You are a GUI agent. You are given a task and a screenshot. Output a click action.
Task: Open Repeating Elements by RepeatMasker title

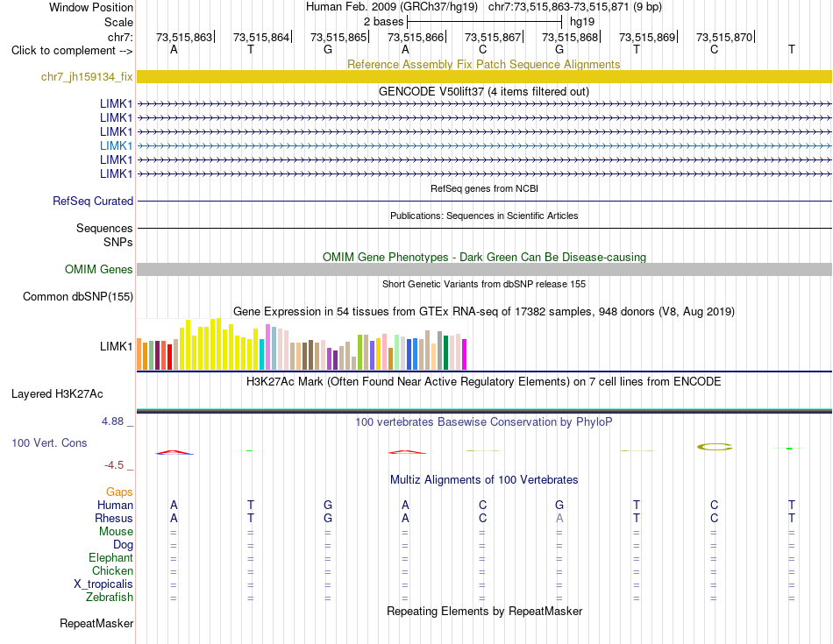tap(484, 611)
